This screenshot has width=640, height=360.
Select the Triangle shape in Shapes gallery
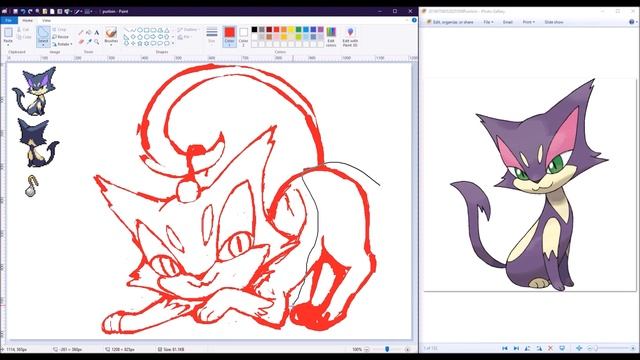167,30
